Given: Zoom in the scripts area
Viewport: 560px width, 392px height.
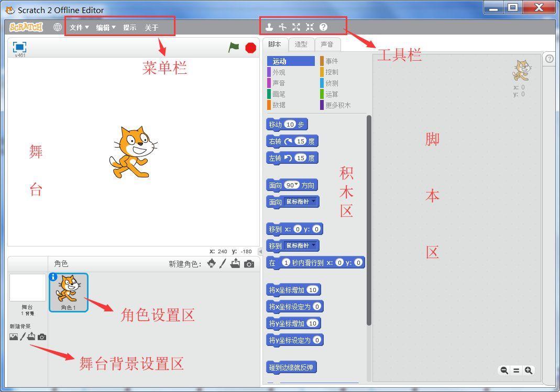Looking at the screenshot, I should [529, 371].
